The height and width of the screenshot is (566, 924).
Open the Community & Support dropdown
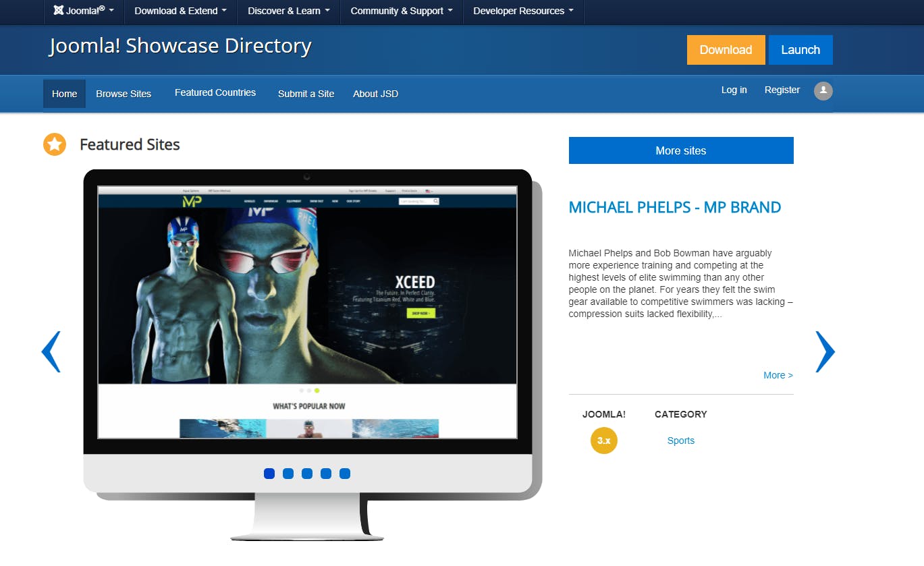(402, 11)
